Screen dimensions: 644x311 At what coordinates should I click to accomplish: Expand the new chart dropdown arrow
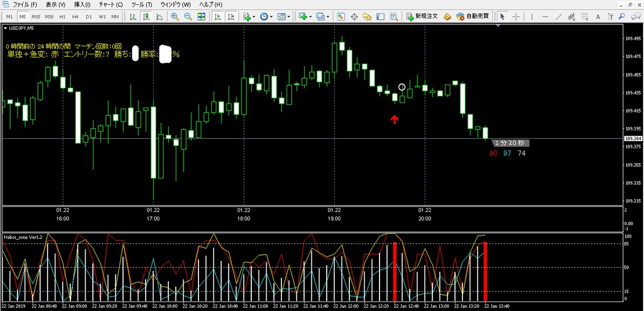(310, 16)
